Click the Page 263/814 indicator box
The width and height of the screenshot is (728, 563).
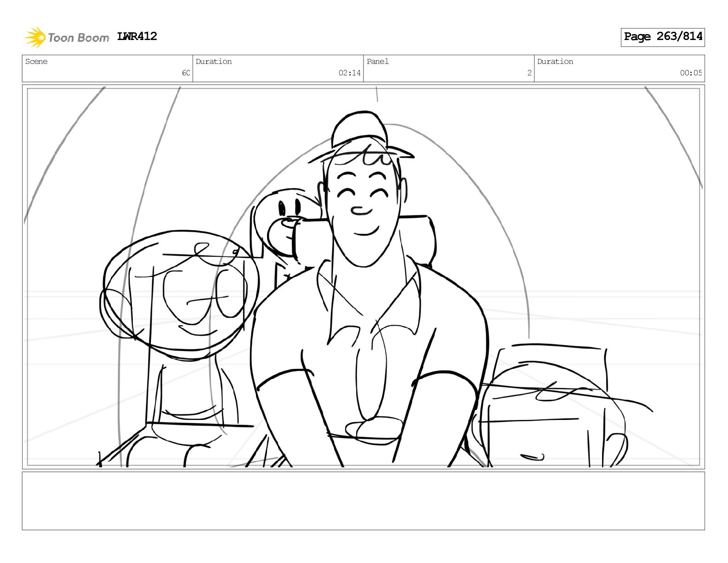click(663, 37)
